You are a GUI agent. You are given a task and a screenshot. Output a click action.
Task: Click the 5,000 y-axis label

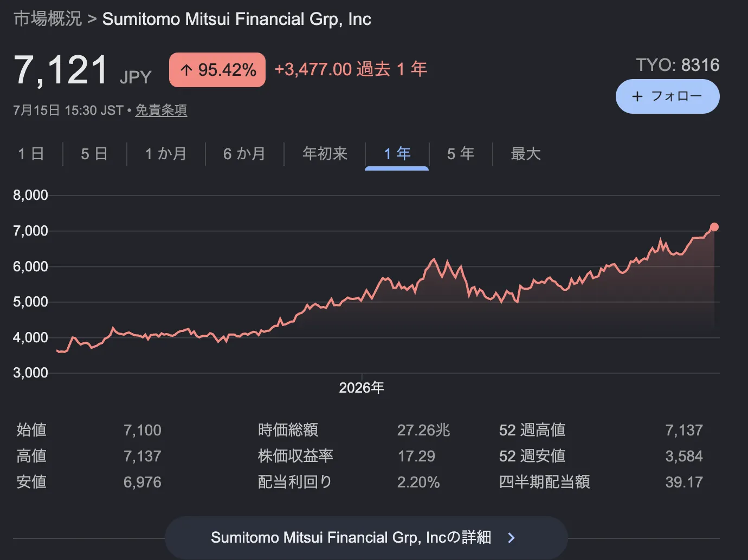(30, 302)
